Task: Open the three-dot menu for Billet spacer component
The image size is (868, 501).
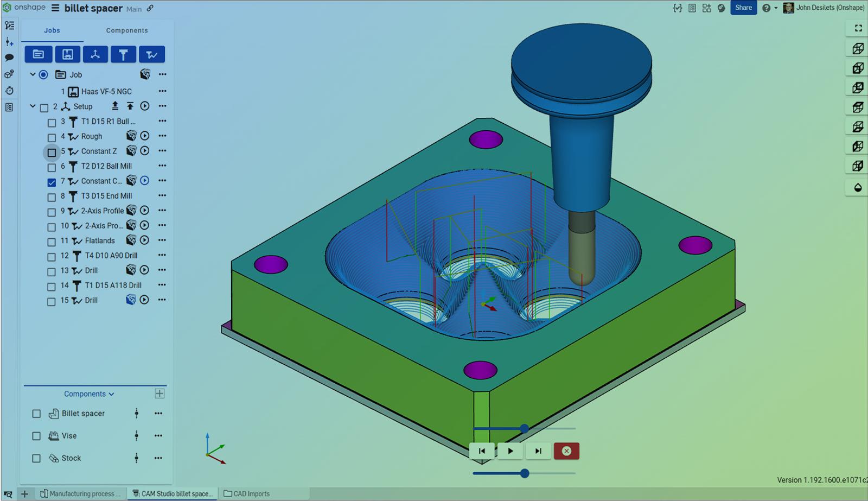Action: (x=158, y=414)
